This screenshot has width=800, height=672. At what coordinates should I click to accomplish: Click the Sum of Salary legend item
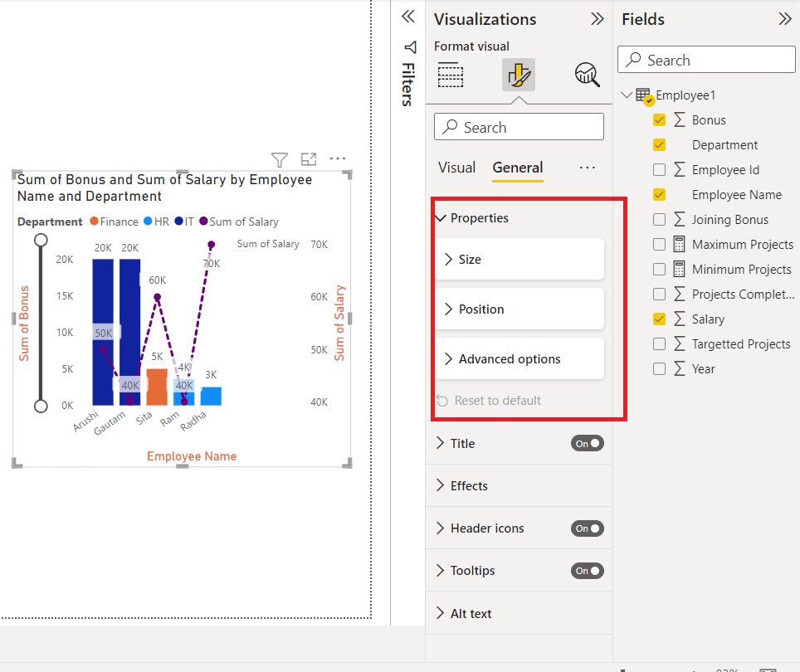pos(239,222)
